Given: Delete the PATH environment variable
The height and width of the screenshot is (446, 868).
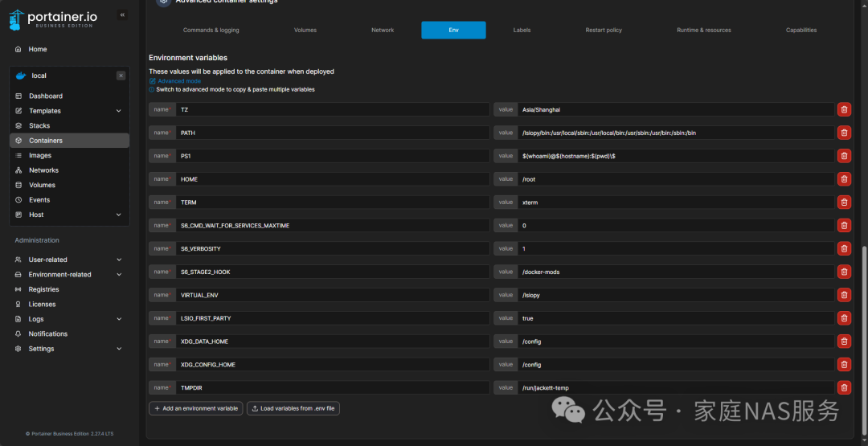Looking at the screenshot, I should (844, 133).
